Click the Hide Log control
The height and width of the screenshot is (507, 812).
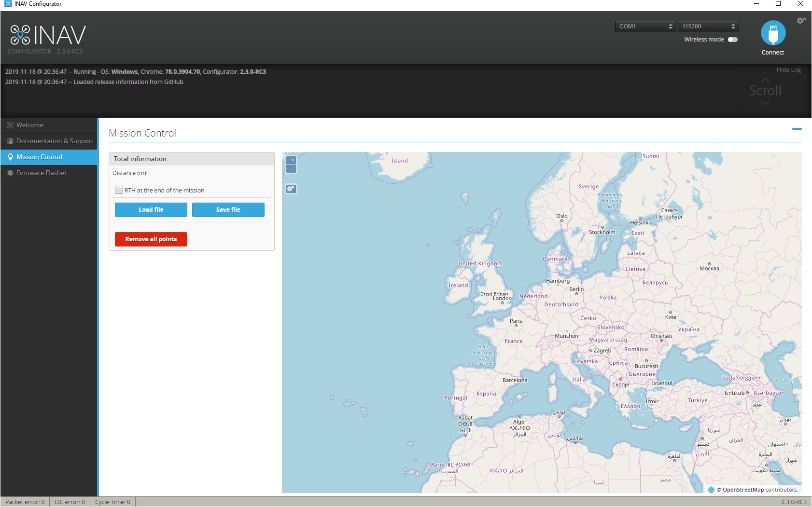pos(789,69)
